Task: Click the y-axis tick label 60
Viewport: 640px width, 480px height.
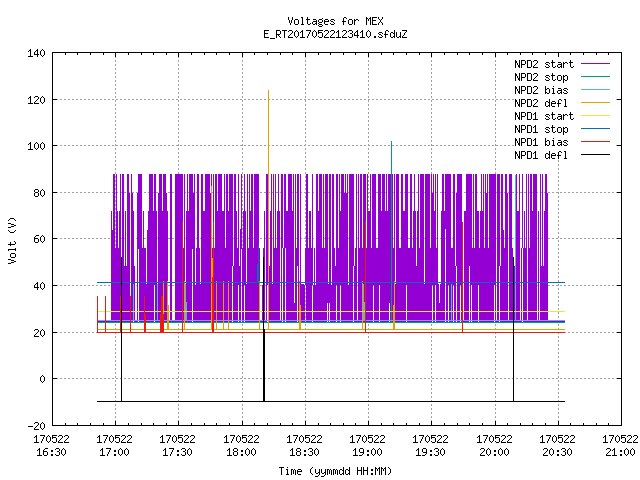Action: (x=40, y=239)
